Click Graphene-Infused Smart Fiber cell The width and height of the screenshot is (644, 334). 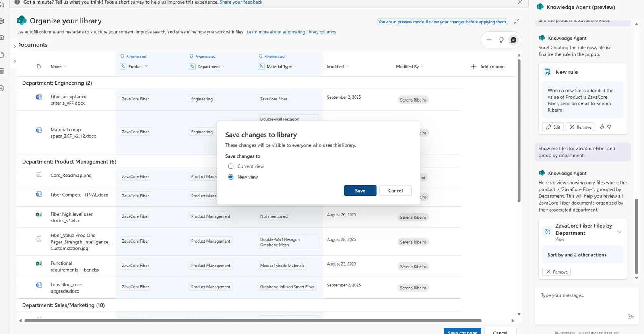(x=287, y=287)
